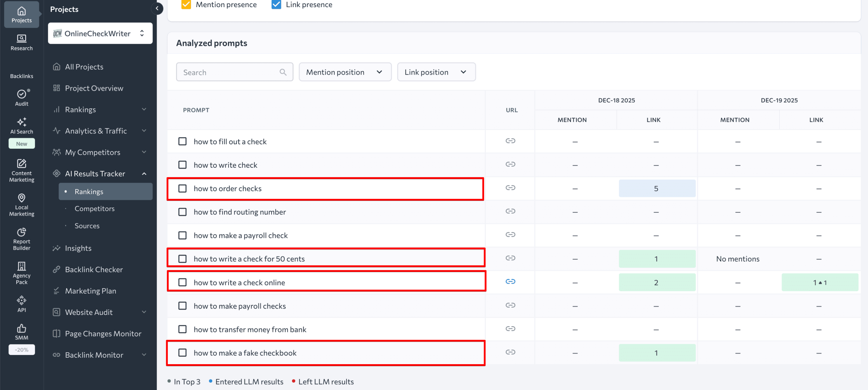Open the Audit section
868x390 pixels.
tap(21, 98)
